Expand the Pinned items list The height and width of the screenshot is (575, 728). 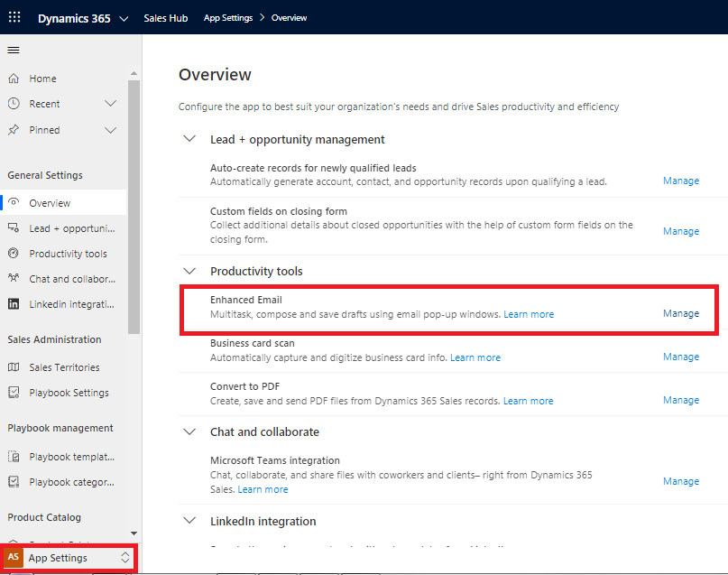[x=110, y=129]
